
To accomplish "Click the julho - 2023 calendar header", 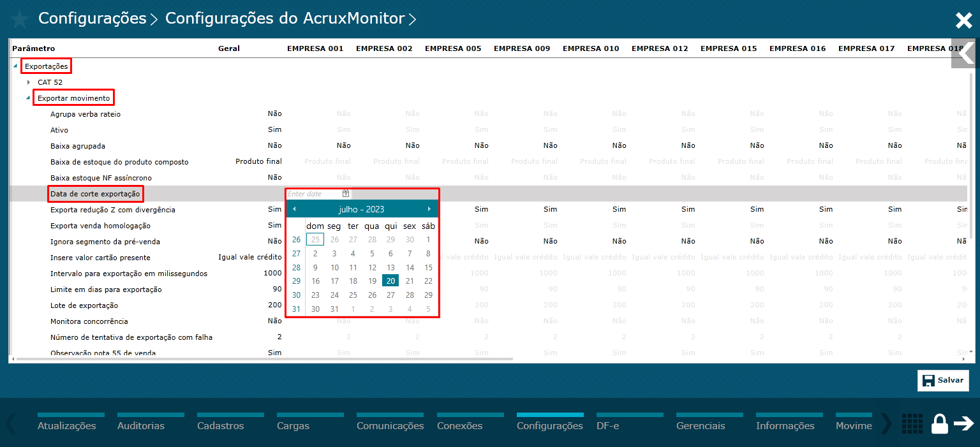I will click(x=361, y=209).
